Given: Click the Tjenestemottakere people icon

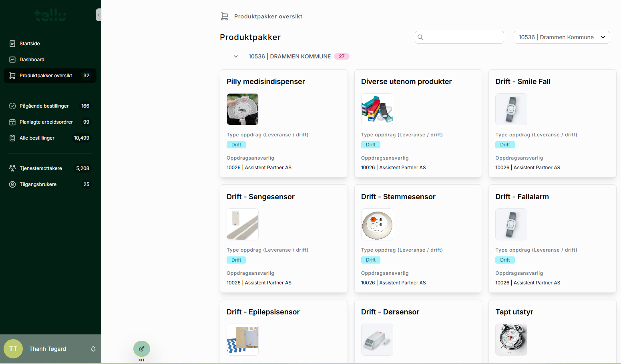Looking at the screenshot, I should [x=12, y=168].
